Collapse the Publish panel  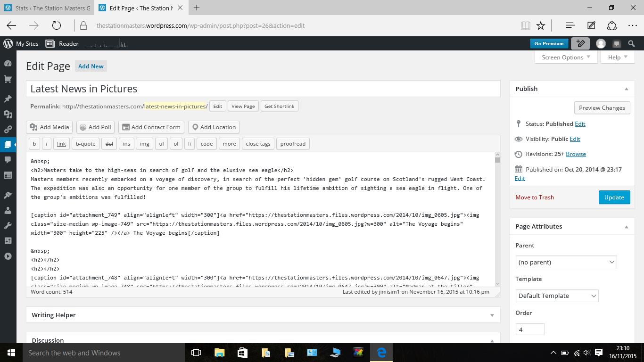626,89
